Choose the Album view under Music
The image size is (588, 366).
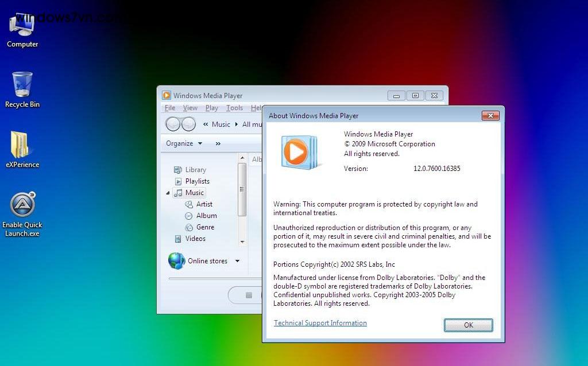point(206,216)
